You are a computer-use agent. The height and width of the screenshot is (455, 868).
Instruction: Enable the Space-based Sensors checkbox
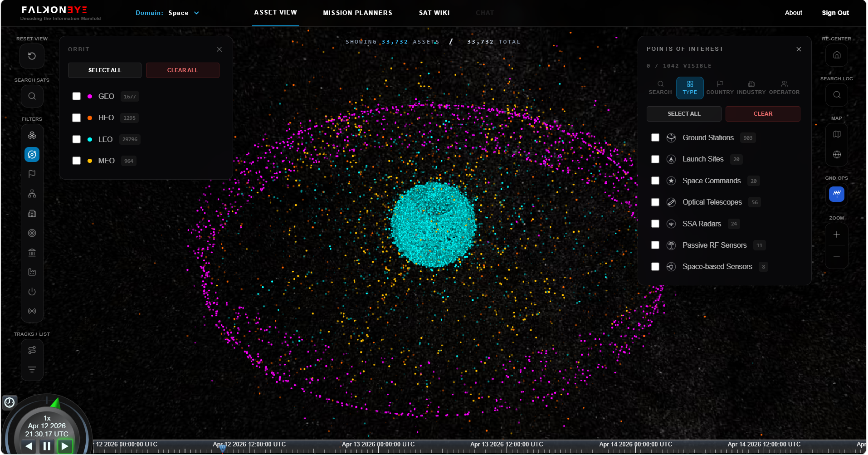click(x=655, y=266)
